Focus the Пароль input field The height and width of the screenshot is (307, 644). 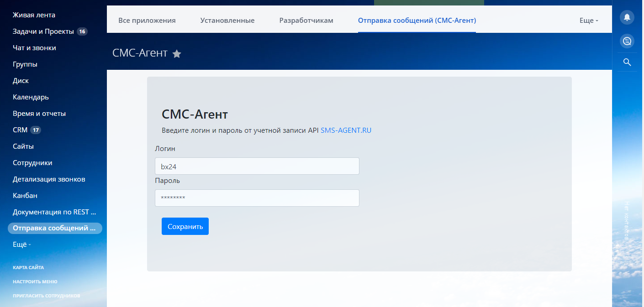coord(257,198)
